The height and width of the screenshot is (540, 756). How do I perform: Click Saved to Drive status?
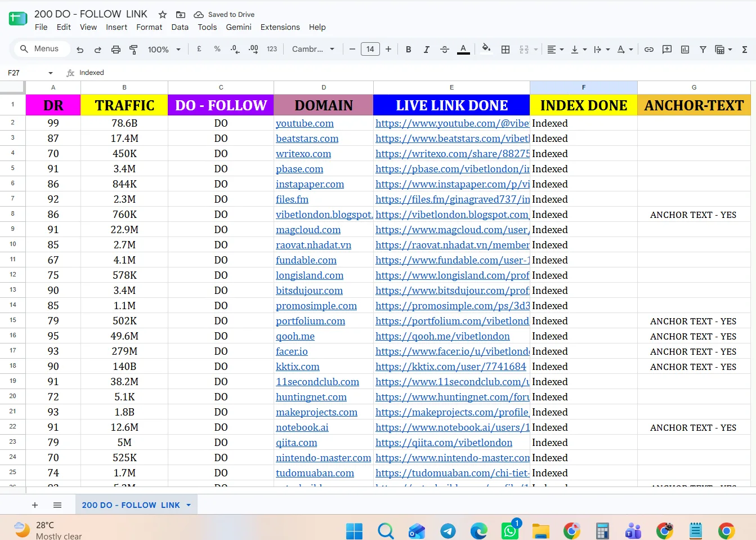[x=224, y=14]
